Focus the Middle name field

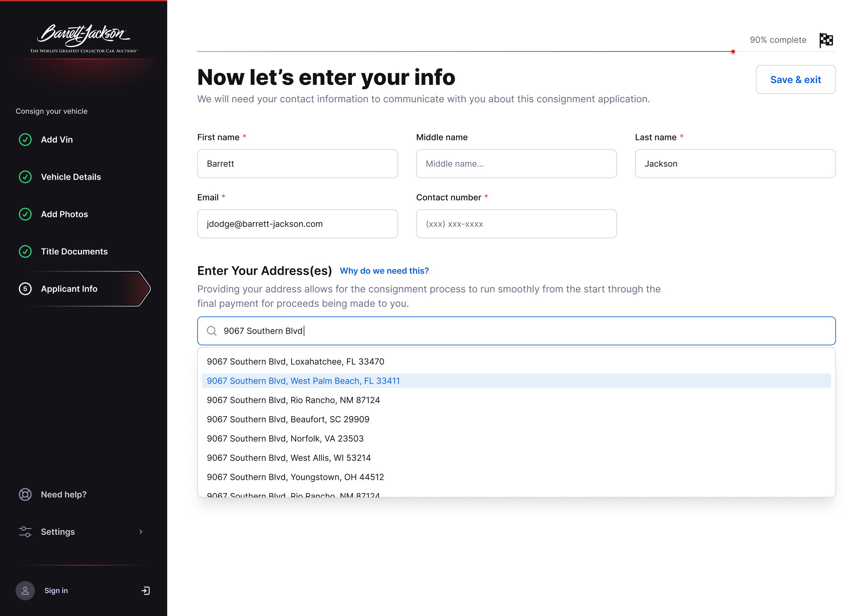[x=516, y=164]
